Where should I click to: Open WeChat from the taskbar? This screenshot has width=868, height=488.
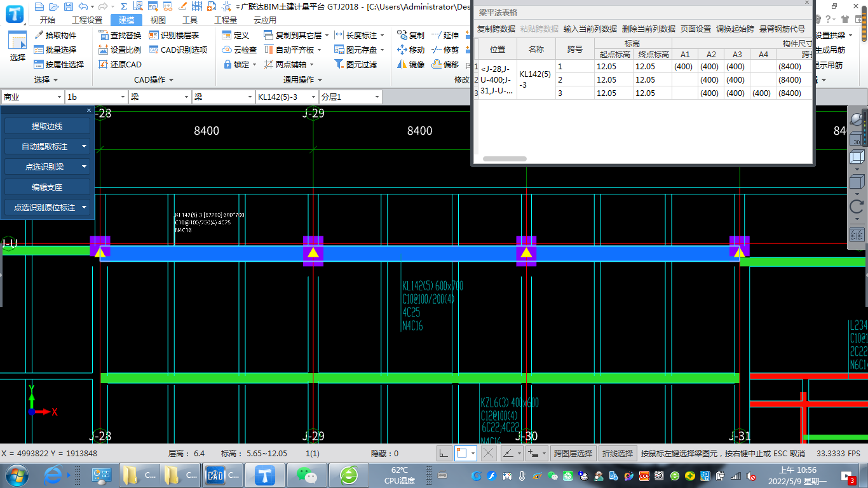(307, 475)
